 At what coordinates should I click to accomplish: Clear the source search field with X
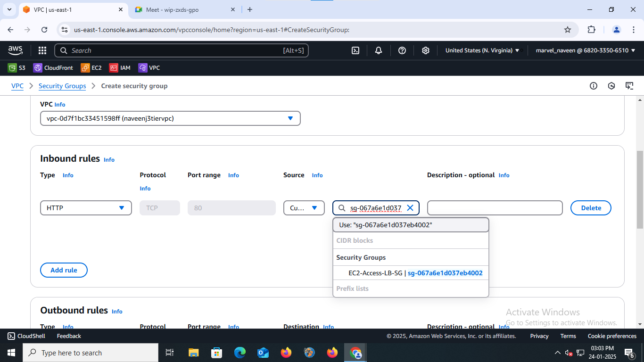(410, 208)
